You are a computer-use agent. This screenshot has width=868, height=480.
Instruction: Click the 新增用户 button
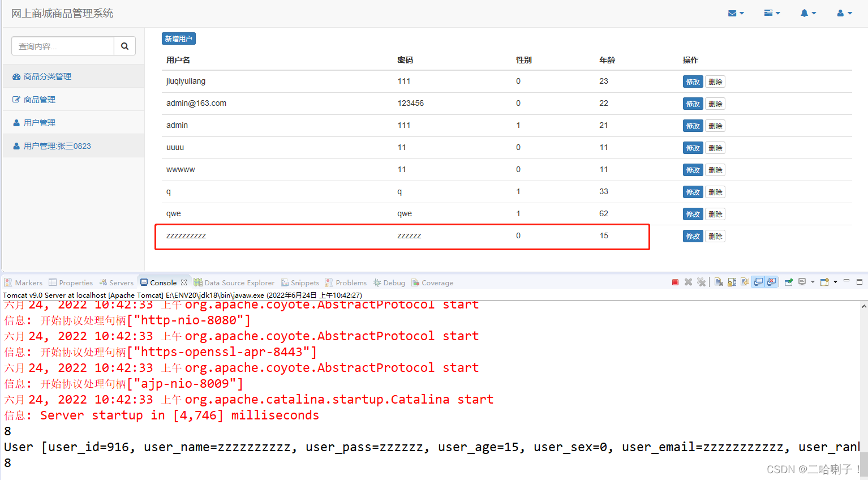pos(179,38)
